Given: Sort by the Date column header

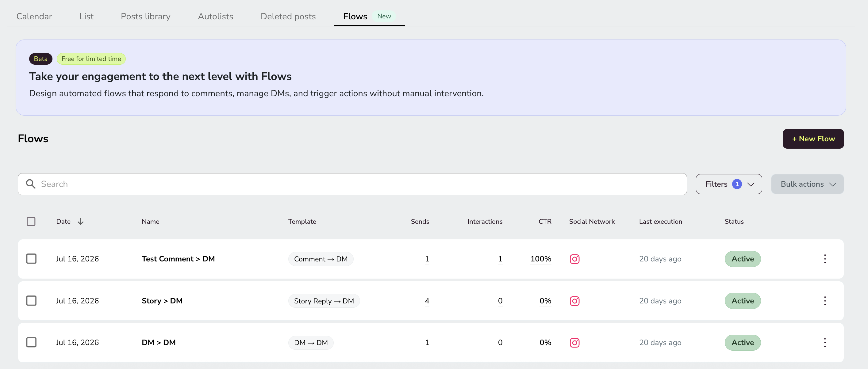Looking at the screenshot, I should (63, 222).
